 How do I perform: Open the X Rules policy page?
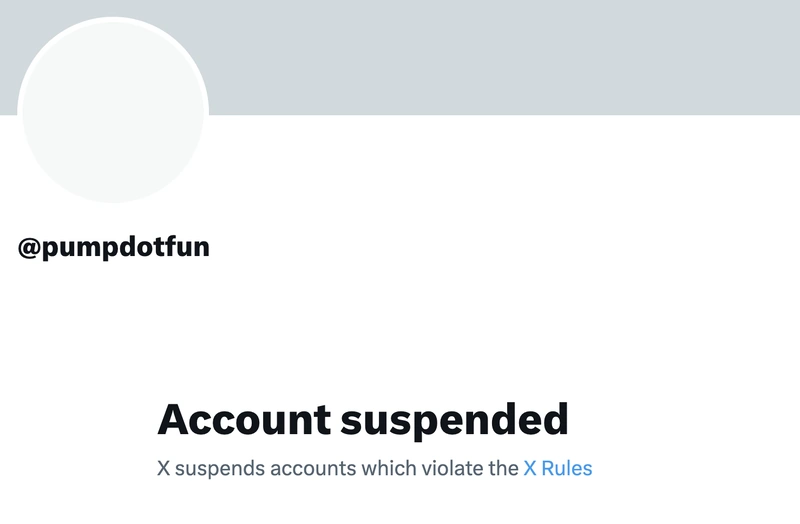[x=557, y=468]
